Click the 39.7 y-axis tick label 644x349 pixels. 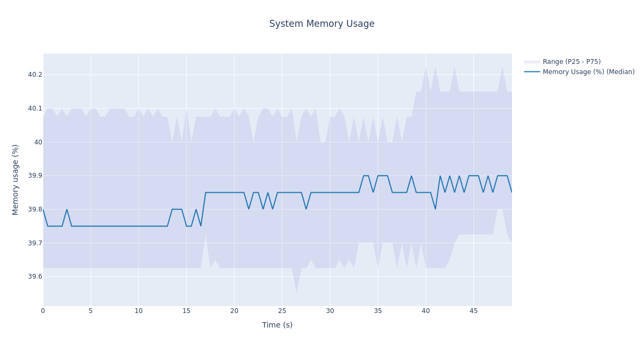coord(35,243)
